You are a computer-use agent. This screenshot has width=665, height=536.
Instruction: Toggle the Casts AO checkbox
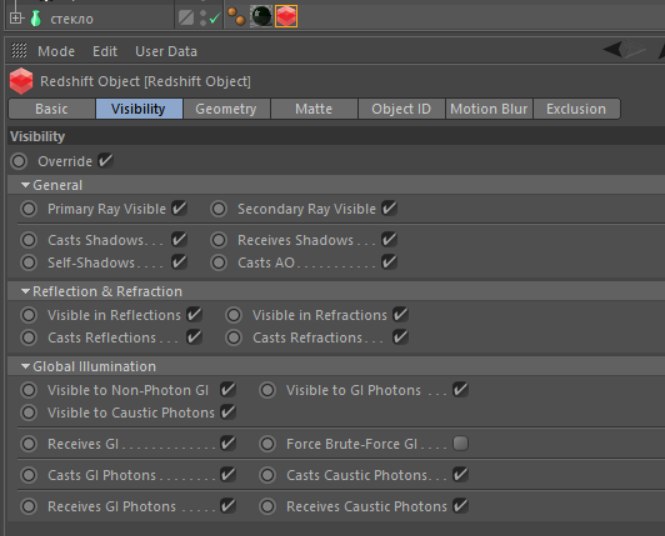tap(389, 262)
